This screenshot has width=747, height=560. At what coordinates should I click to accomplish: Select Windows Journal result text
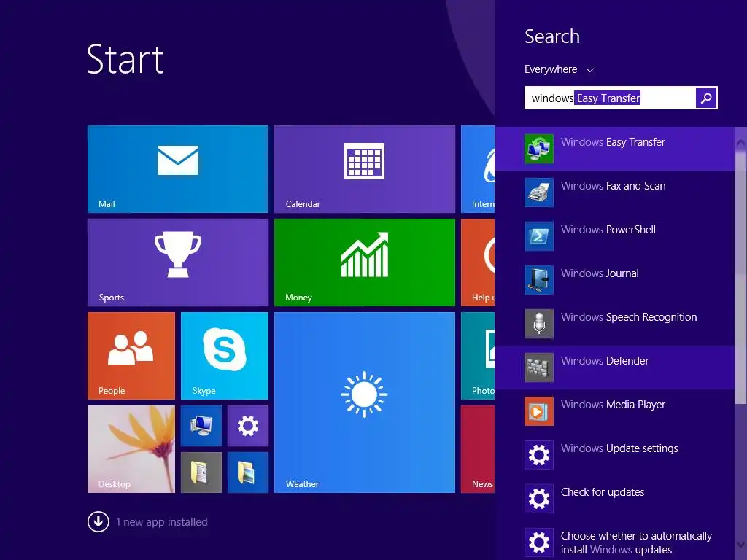coord(600,273)
